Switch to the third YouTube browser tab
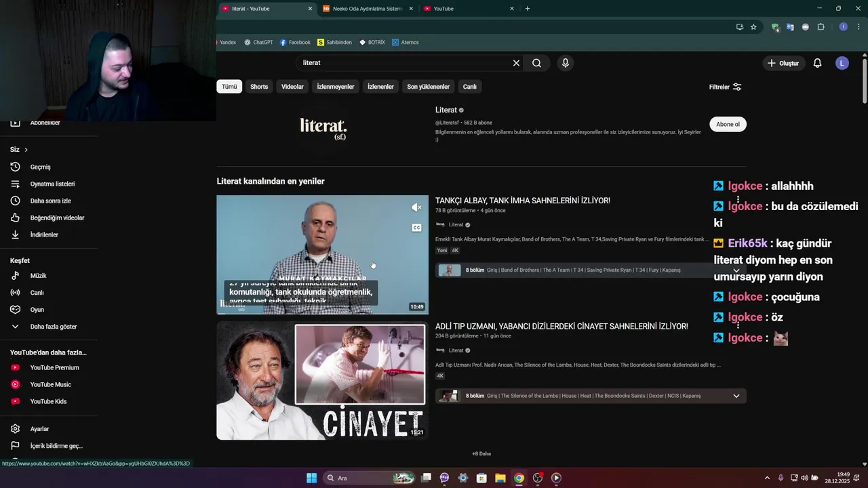Screen dimensions: 868x488 click(x=468, y=9)
